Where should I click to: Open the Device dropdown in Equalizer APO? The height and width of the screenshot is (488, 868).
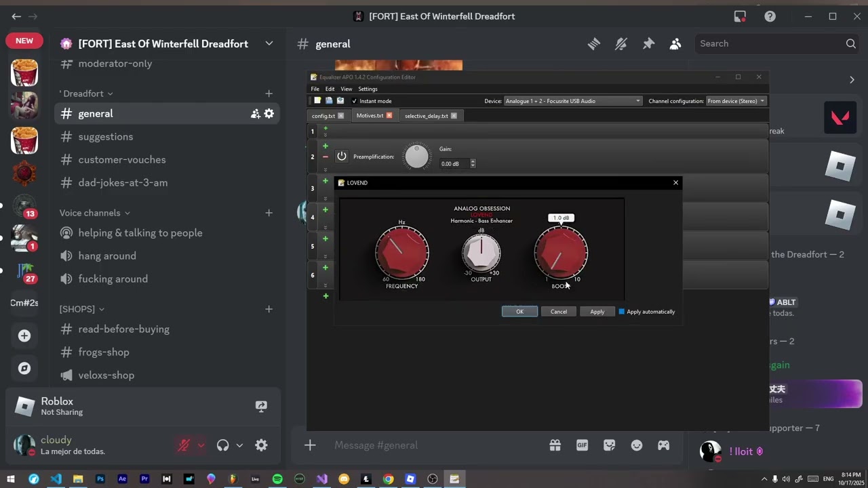tap(573, 101)
